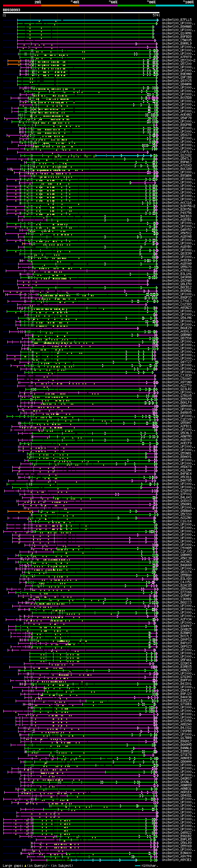Click hit name UniRef100_C3KH81

[x=177, y=599]
